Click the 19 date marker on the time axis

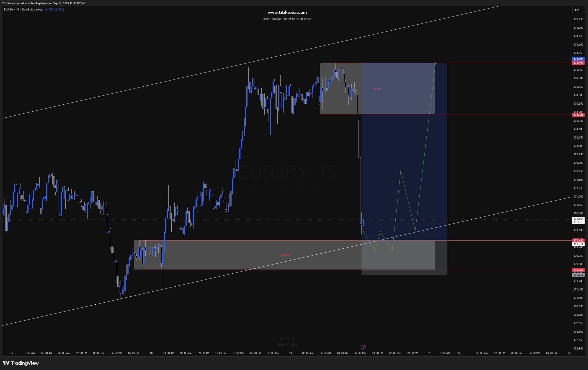tap(290, 353)
